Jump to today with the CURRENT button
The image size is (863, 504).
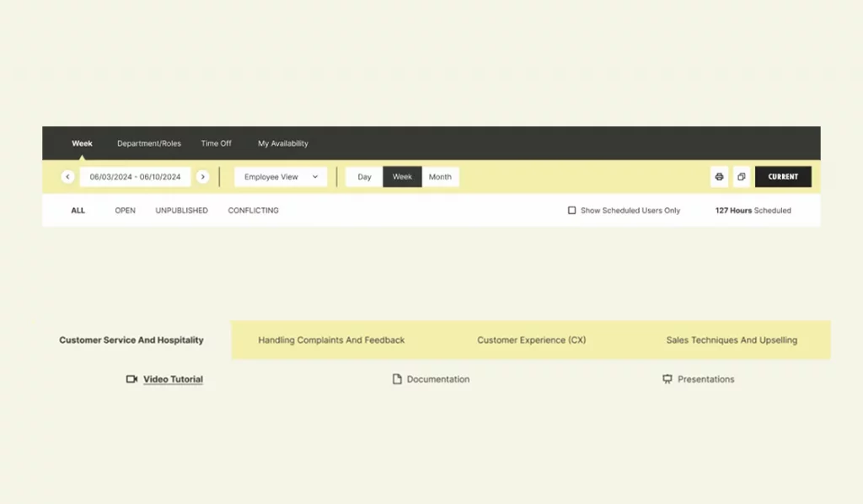click(x=783, y=176)
